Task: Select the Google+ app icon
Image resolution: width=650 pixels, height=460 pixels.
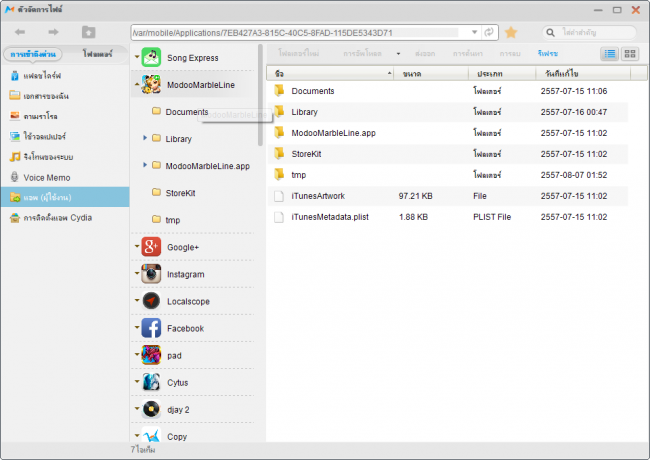Action: 151,247
